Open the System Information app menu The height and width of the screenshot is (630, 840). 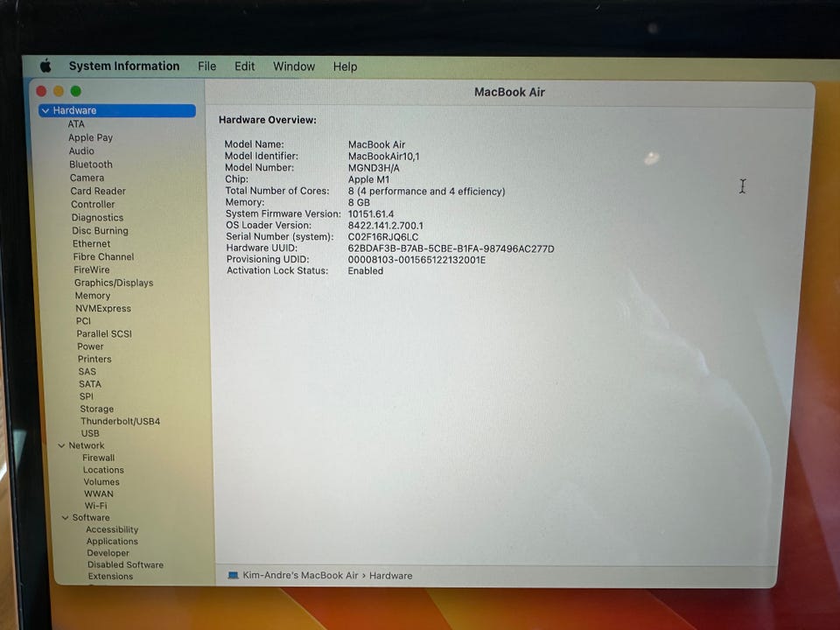pos(124,66)
